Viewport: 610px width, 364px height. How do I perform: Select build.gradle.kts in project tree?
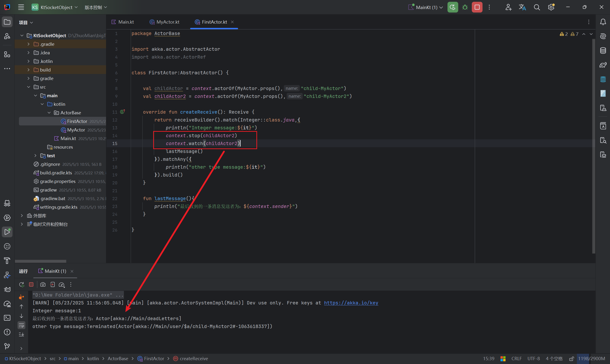pyautogui.click(x=56, y=173)
